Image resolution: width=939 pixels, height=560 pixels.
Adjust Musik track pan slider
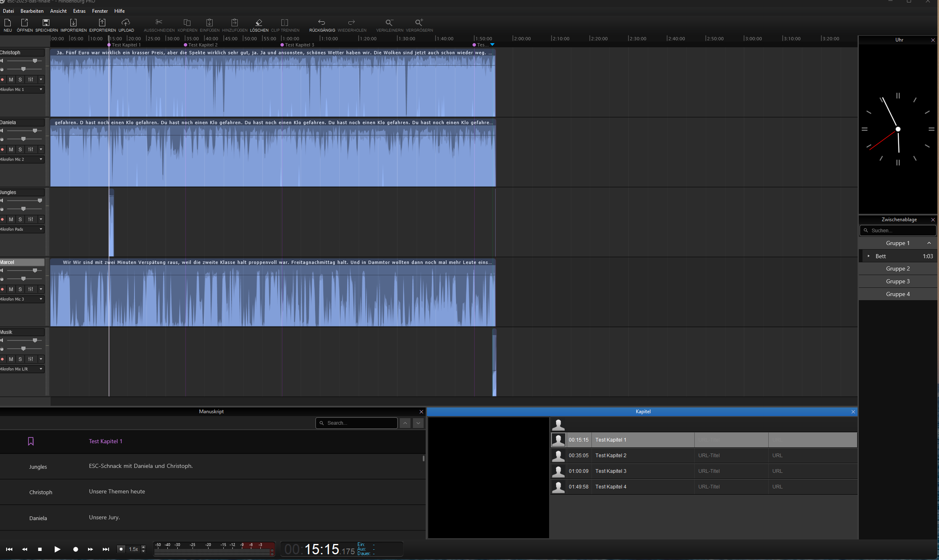pyautogui.click(x=24, y=349)
